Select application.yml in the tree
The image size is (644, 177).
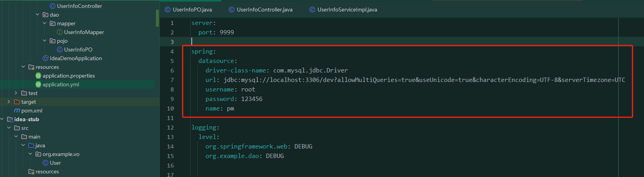(x=61, y=84)
